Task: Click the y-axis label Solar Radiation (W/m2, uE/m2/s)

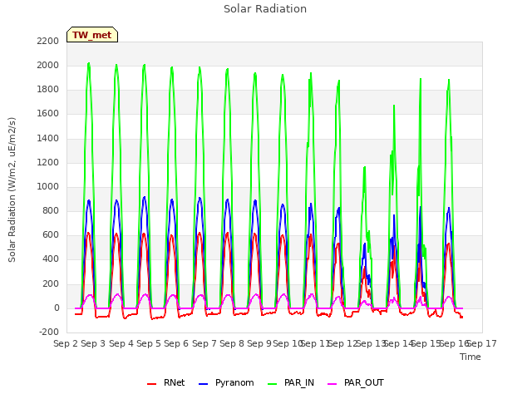Action: tap(12, 190)
